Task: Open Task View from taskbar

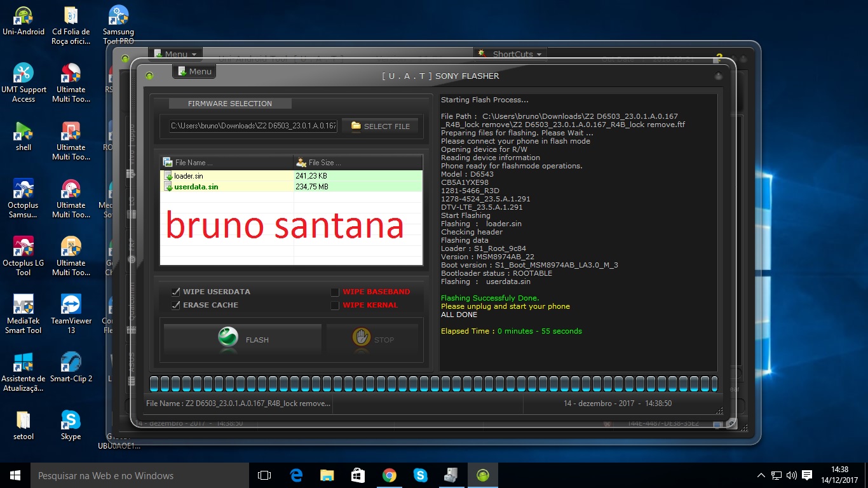Action: (x=264, y=475)
